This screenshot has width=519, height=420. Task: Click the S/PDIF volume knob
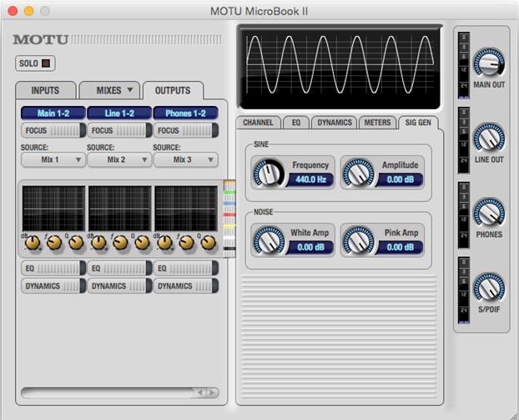point(489,288)
